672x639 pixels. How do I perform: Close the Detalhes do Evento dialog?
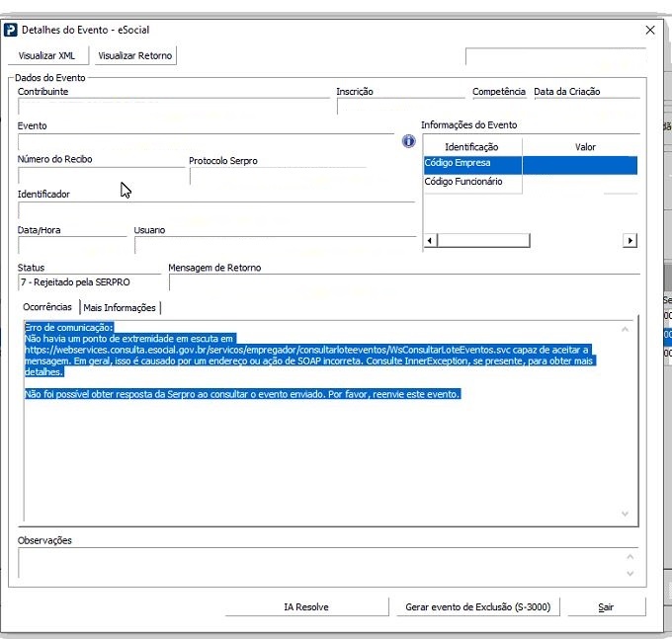pyautogui.click(x=649, y=31)
